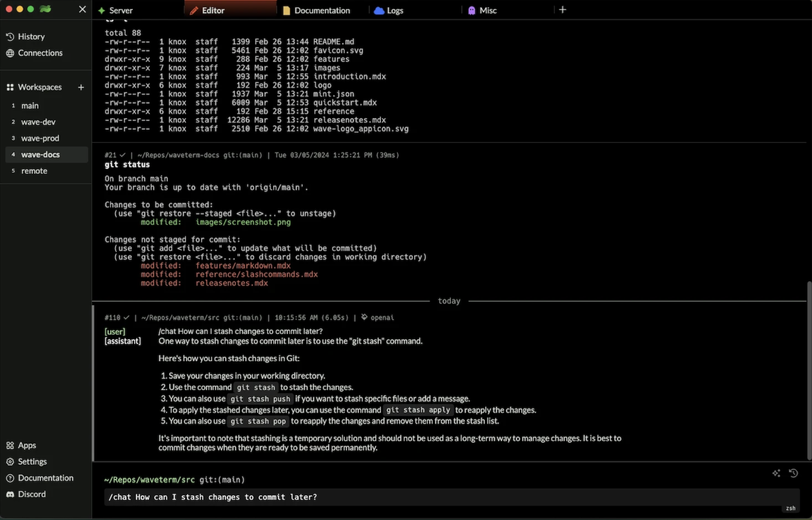Click the vertical scrollbar in terminal output
The width and height of the screenshot is (812, 520).
(x=809, y=370)
